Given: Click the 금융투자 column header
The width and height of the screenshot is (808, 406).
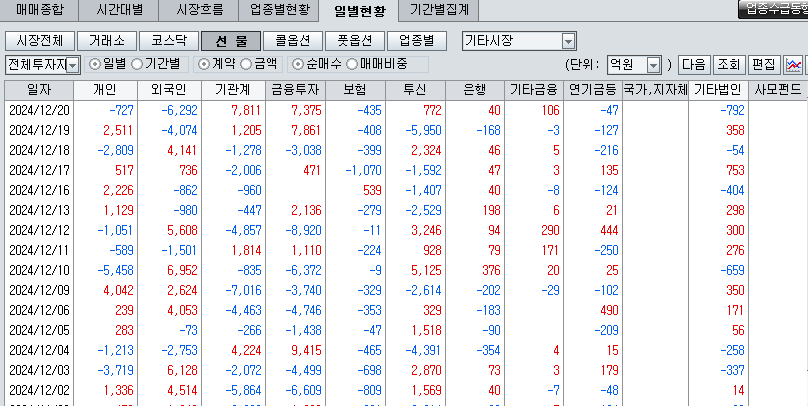Looking at the screenshot, I should (296, 90).
